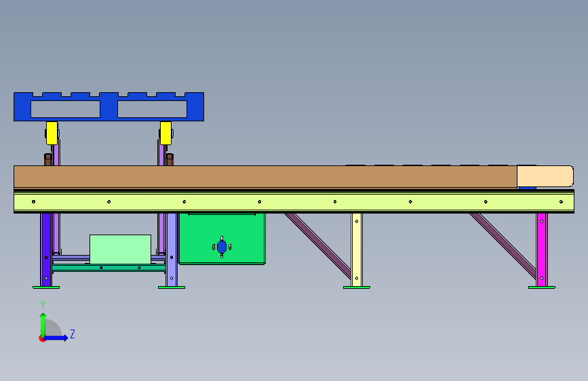Click the blue Z axis arrow

pyautogui.click(x=56, y=338)
